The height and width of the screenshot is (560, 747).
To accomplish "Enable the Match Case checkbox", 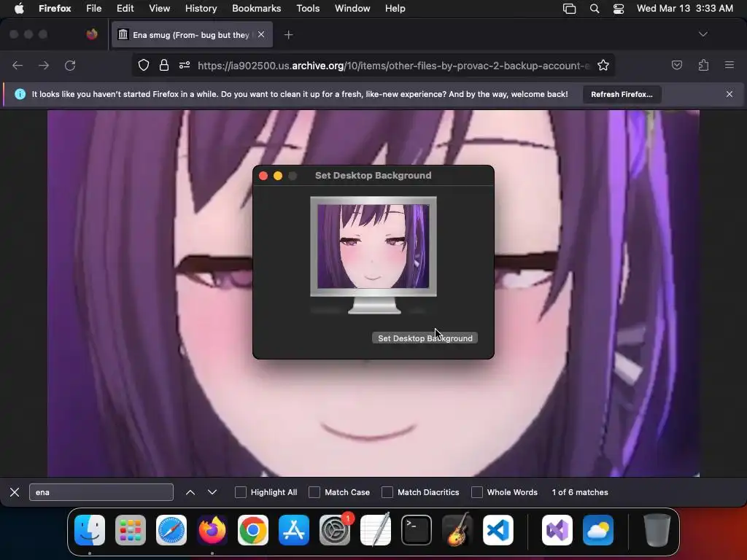I will 314,492.
